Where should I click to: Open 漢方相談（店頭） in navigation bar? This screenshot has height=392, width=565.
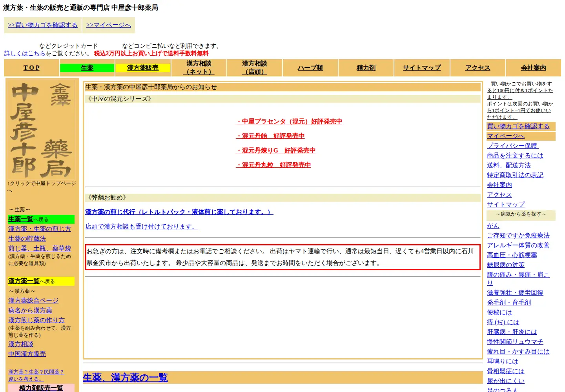[x=254, y=67]
